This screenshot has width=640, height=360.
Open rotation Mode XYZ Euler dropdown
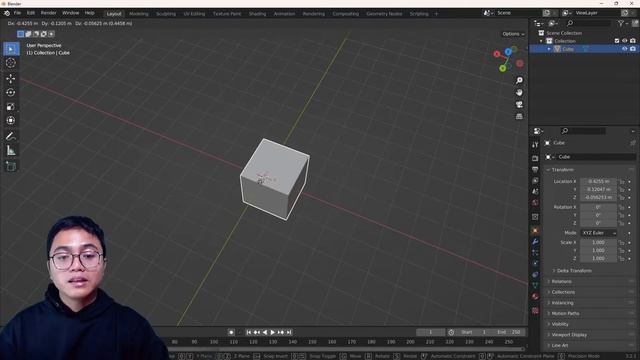tap(599, 233)
